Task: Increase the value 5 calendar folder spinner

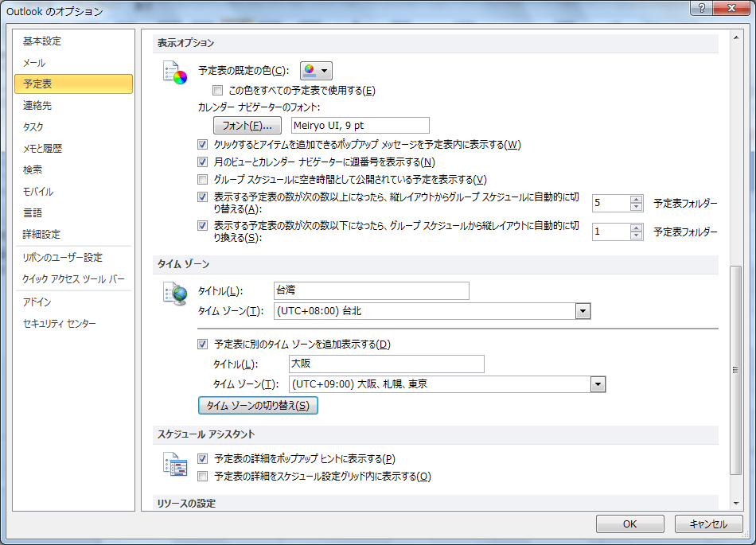Action: point(637,199)
